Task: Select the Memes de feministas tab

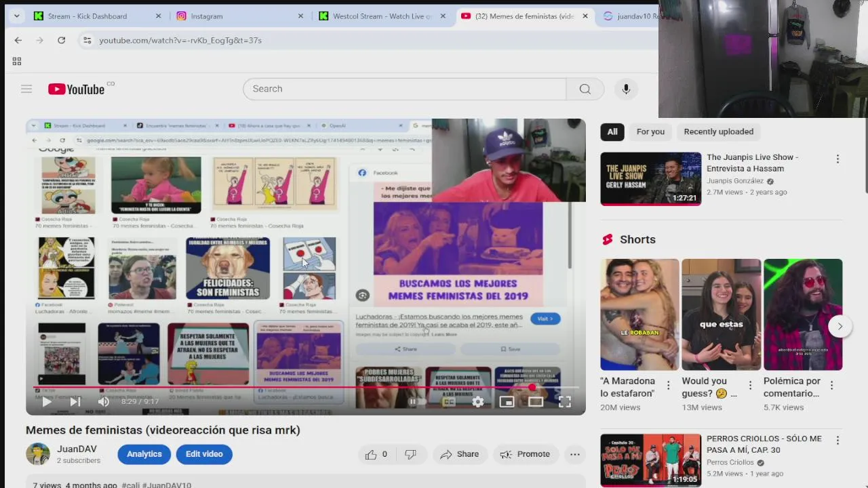Action: pos(525,16)
